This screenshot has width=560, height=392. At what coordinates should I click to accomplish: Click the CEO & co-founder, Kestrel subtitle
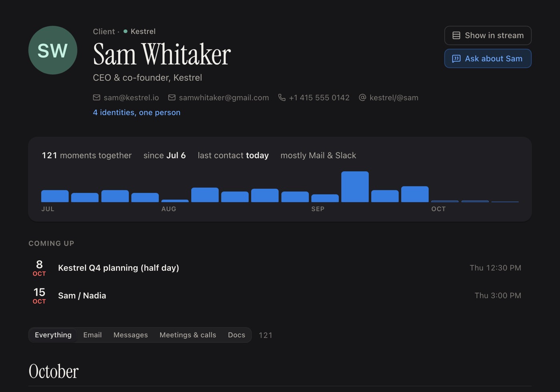pyautogui.click(x=147, y=78)
